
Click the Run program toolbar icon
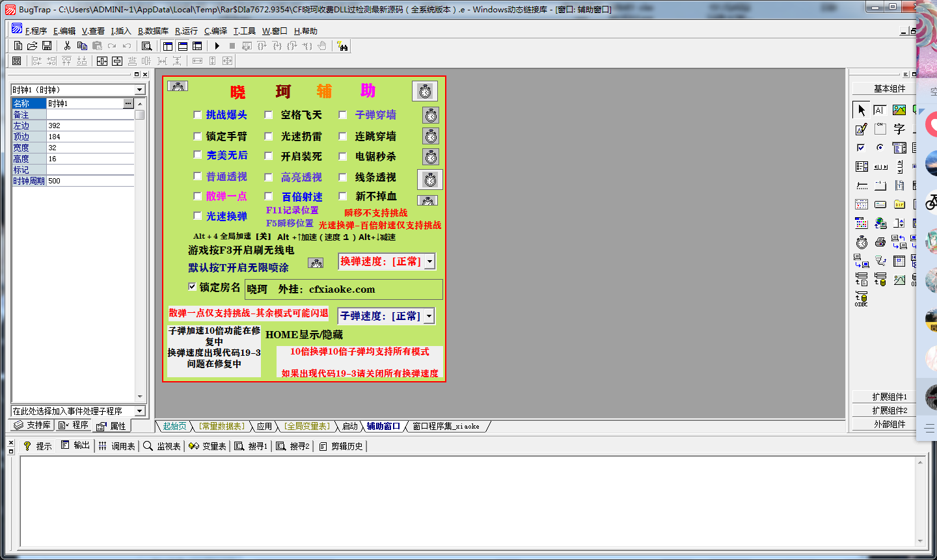tap(216, 46)
